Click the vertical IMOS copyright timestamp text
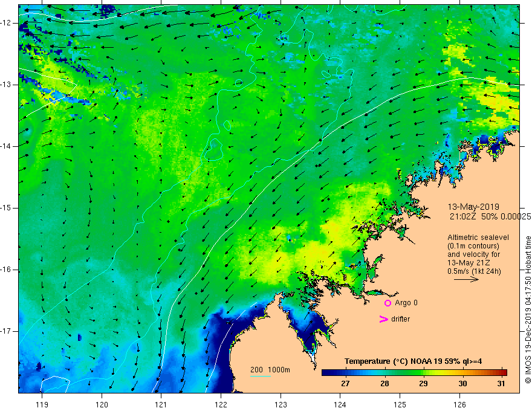Image resolution: width=532 pixels, height=411 pixels. click(x=528, y=310)
